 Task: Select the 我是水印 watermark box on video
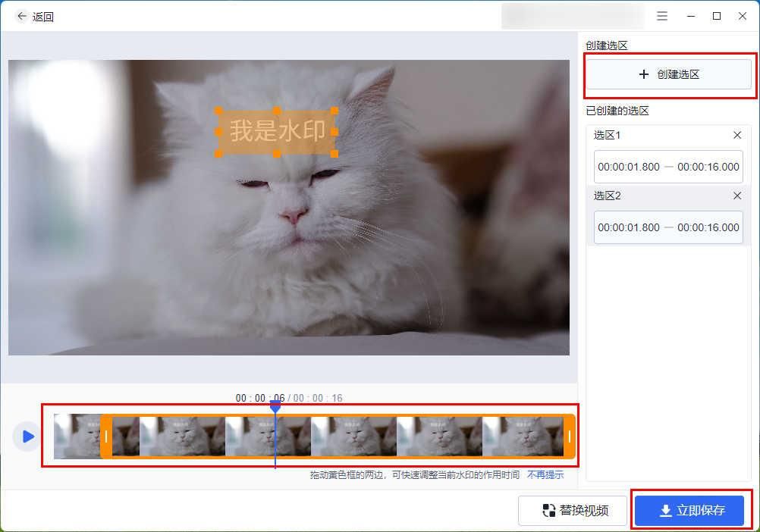point(276,131)
